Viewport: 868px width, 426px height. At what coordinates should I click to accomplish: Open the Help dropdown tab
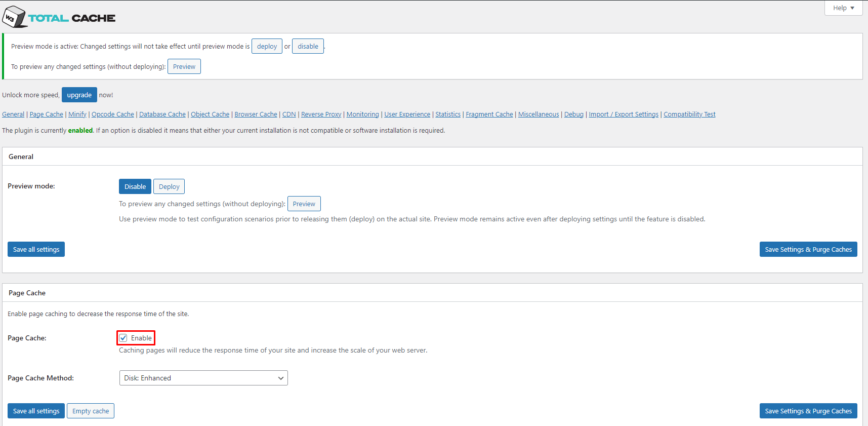(x=843, y=8)
